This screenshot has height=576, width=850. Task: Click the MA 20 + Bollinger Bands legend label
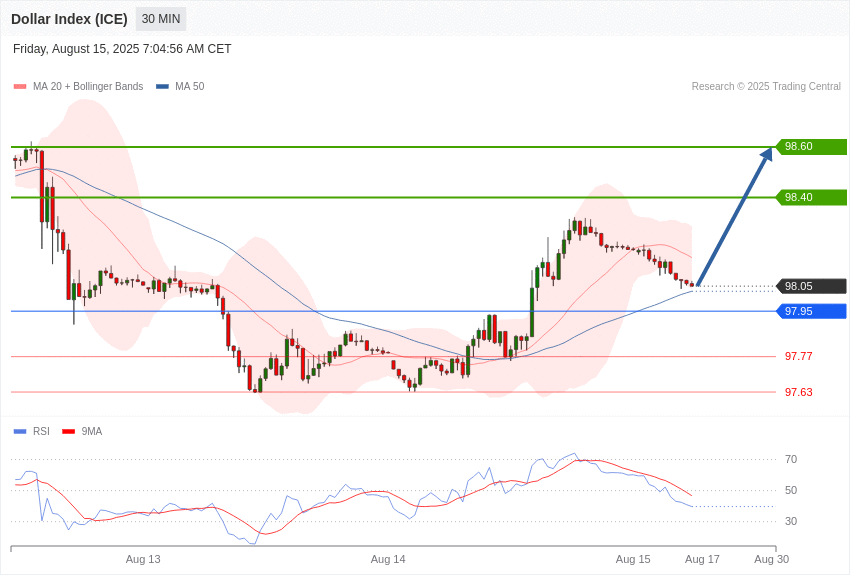(x=88, y=87)
